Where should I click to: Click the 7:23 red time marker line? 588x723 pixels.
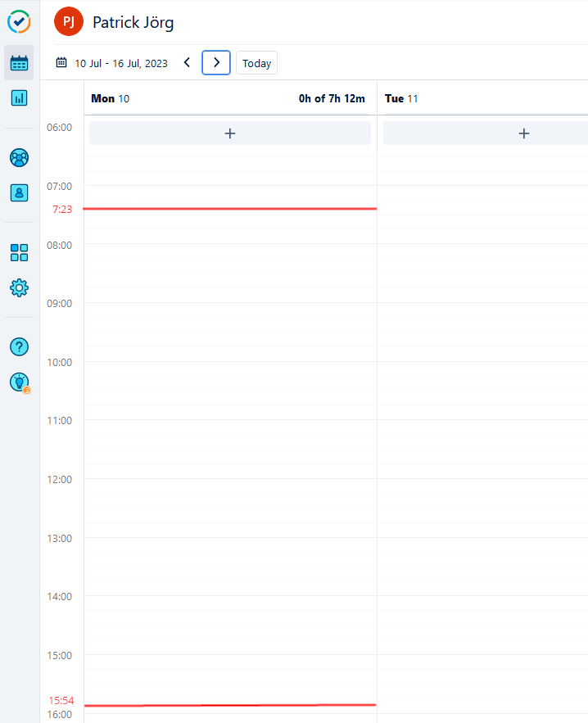229,209
